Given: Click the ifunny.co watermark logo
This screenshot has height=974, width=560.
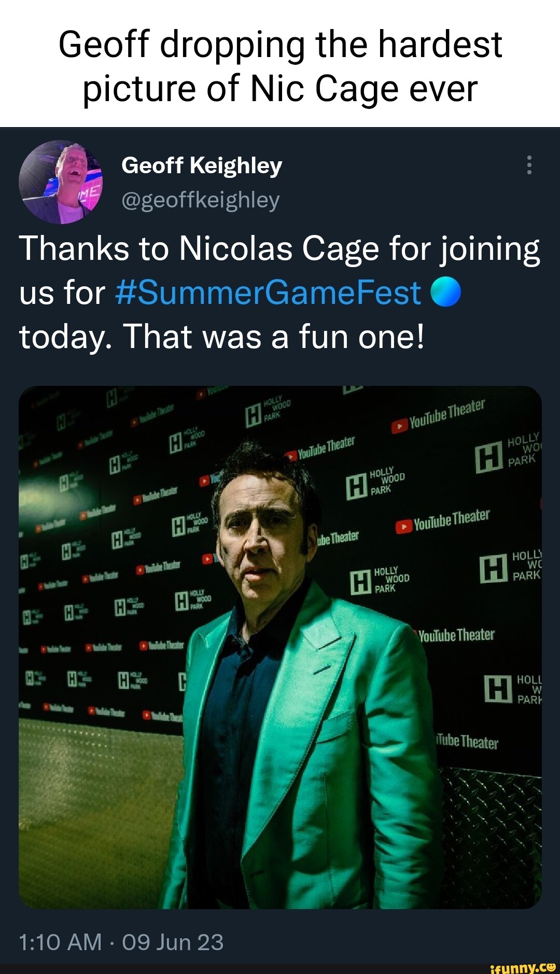Looking at the screenshot, I should coord(523,966).
